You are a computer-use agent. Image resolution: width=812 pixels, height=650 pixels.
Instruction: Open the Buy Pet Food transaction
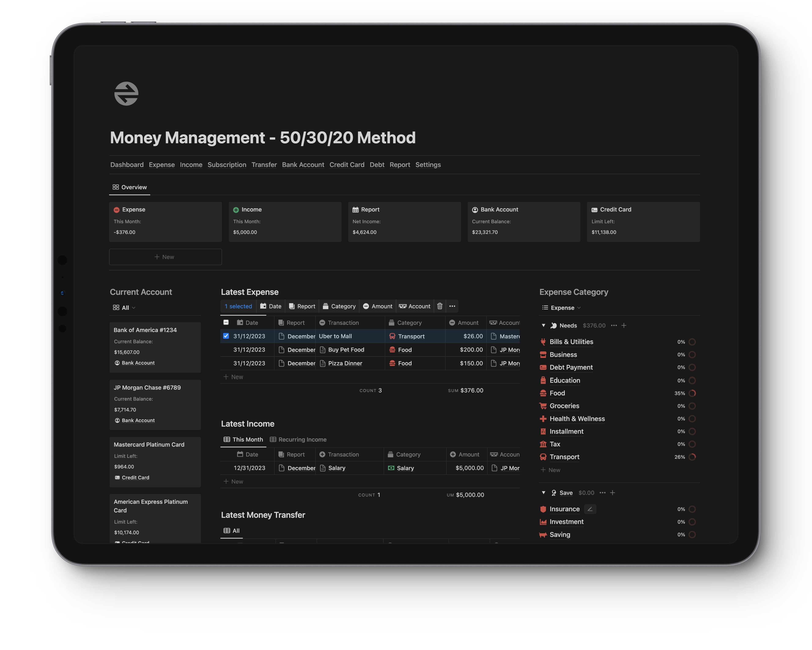(x=346, y=350)
